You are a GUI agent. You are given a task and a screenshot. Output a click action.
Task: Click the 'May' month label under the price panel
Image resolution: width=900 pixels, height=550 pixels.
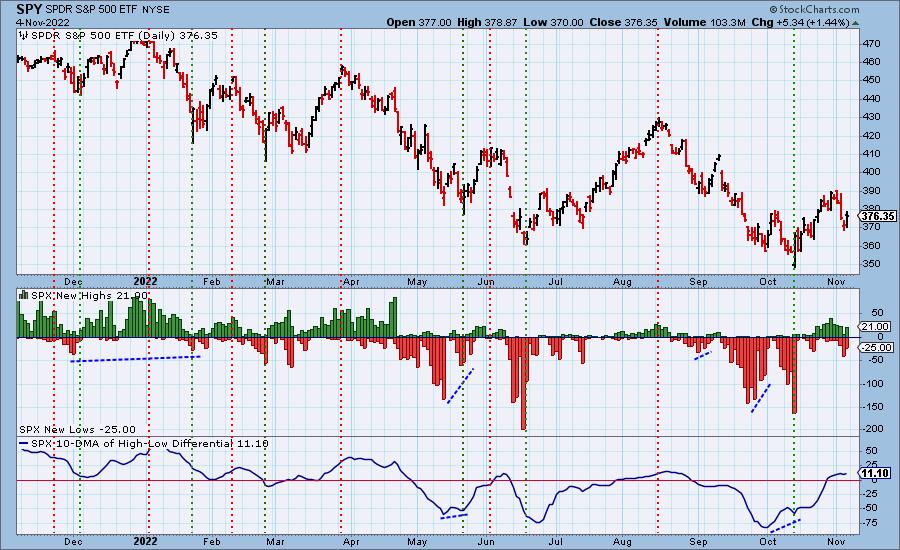pos(417,282)
